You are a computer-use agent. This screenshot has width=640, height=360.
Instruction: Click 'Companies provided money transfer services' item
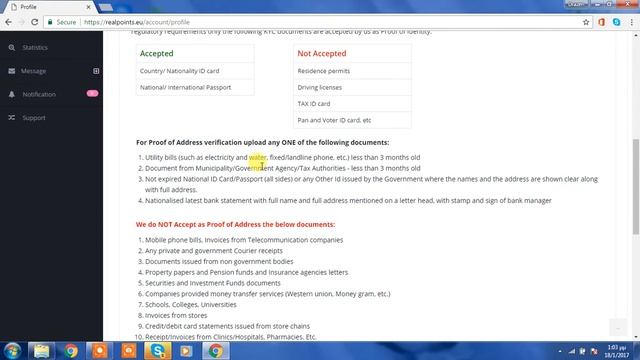pos(268,294)
